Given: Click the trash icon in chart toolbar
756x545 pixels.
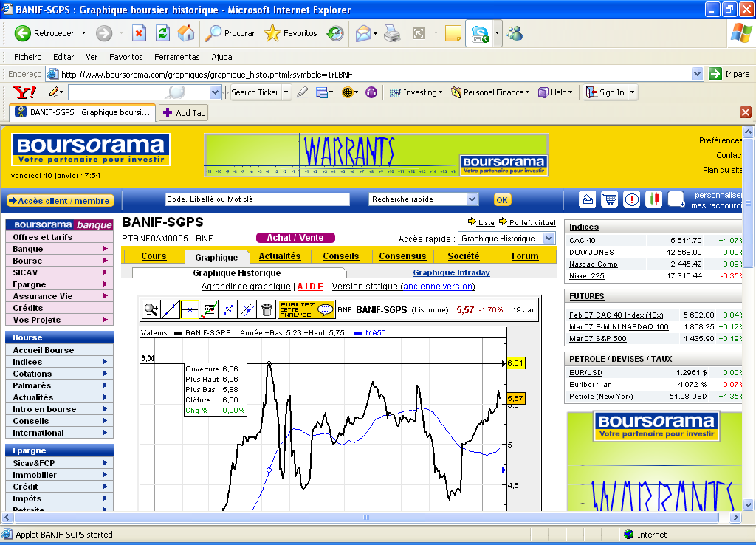Looking at the screenshot, I should (x=267, y=309).
